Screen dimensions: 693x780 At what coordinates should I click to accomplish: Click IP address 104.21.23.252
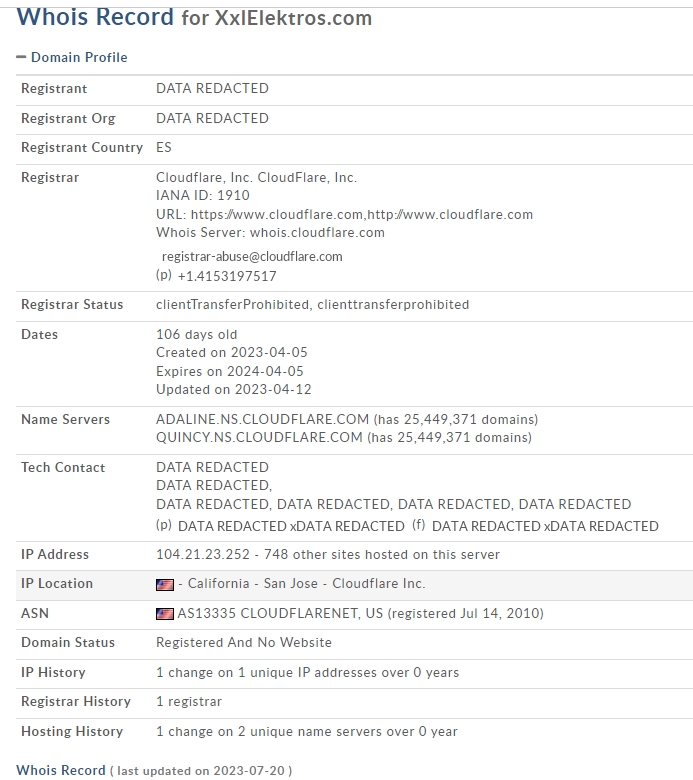click(x=203, y=555)
